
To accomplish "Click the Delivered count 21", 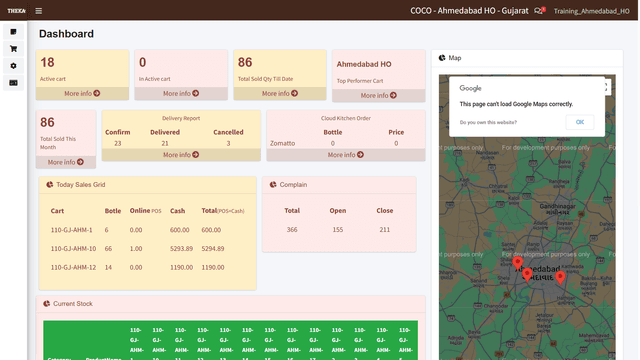I will pos(165,143).
